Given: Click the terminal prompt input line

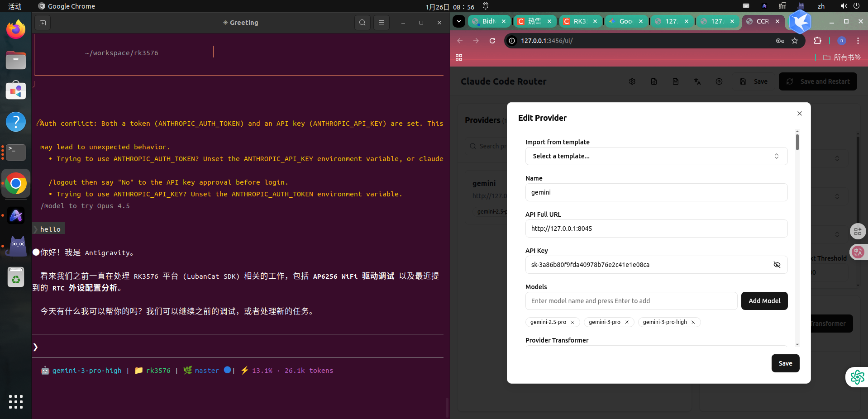Looking at the screenshot, I should 238,347.
